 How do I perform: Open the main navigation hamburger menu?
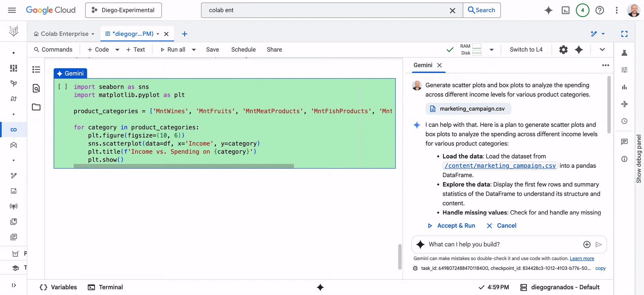12,10
